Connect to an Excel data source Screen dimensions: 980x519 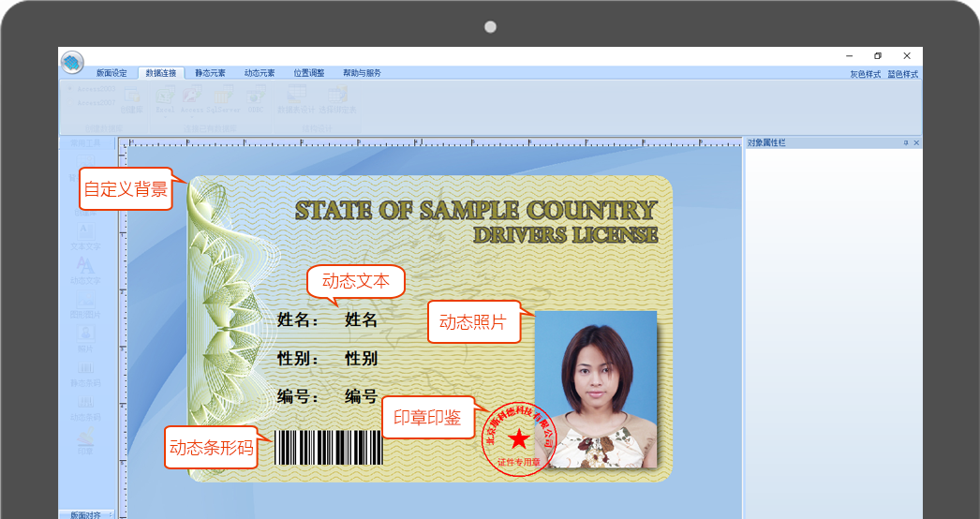coord(165,100)
